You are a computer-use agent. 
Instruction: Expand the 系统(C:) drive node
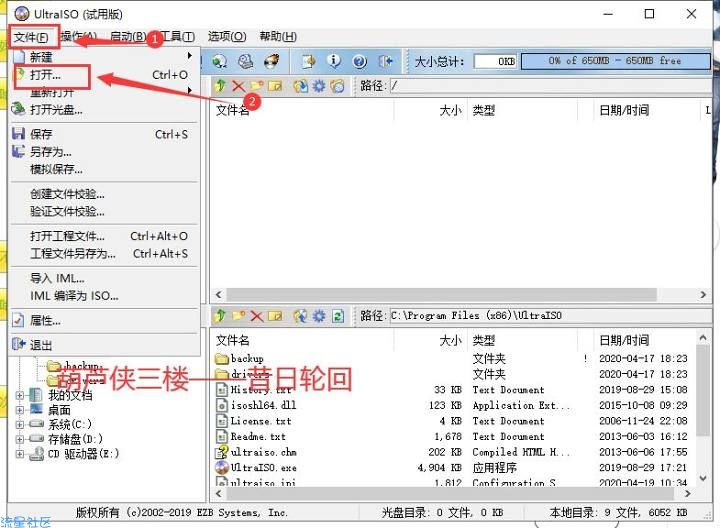coord(20,425)
